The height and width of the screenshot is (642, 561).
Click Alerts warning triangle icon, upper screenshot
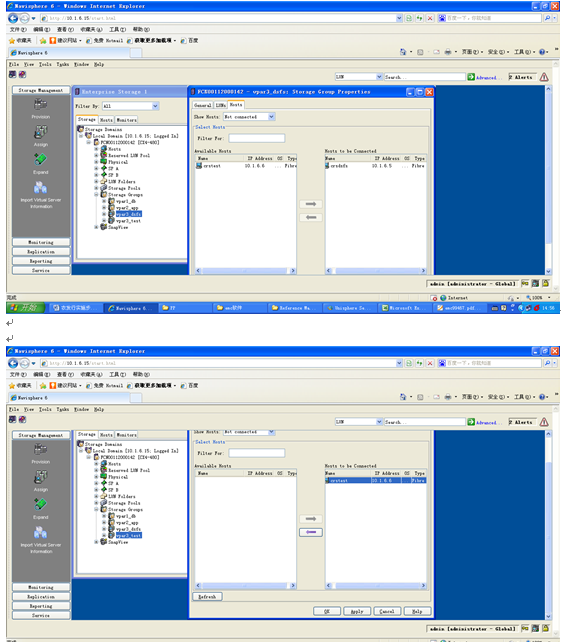(544, 77)
